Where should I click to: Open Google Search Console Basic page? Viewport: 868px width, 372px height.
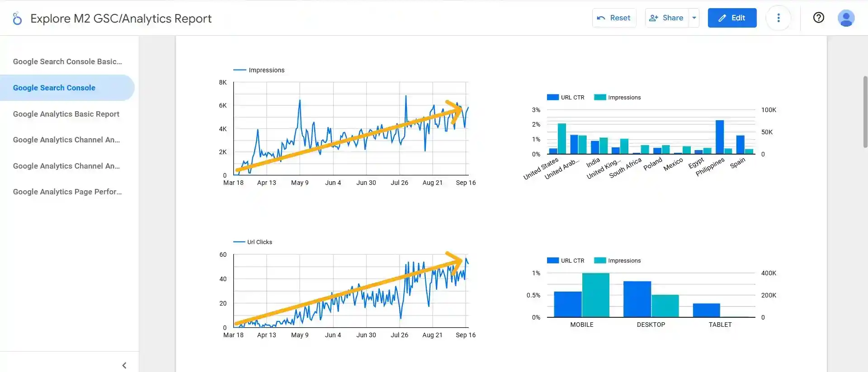[x=67, y=61]
